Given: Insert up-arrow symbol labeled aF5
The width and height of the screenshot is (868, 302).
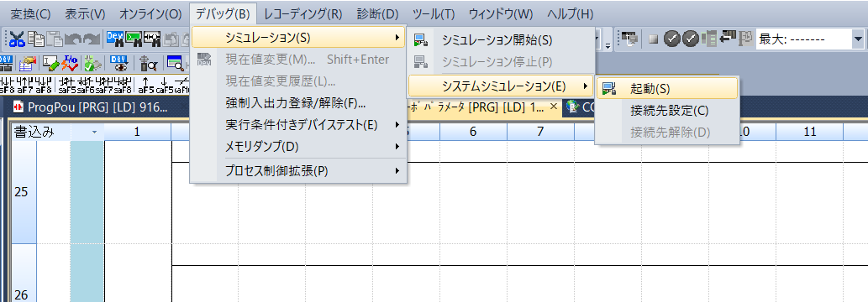Looking at the screenshot, I should pyautogui.click(x=146, y=85).
